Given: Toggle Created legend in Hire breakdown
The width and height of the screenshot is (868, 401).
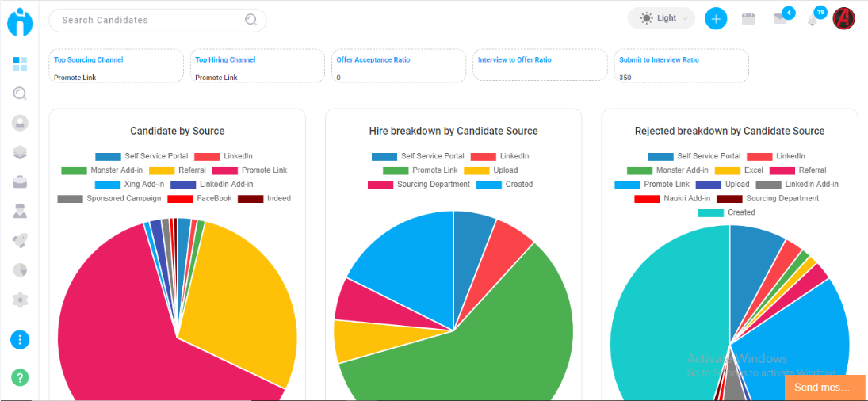Looking at the screenshot, I should pos(505,184).
